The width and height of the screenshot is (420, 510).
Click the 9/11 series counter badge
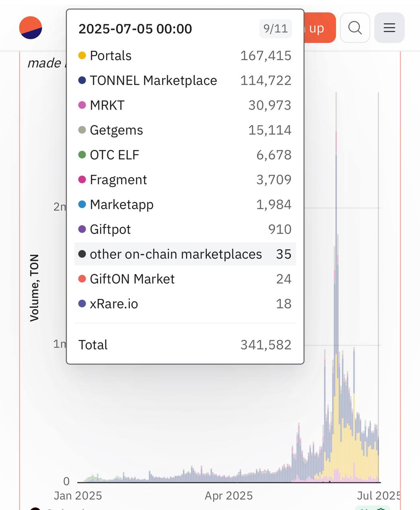[x=275, y=29]
